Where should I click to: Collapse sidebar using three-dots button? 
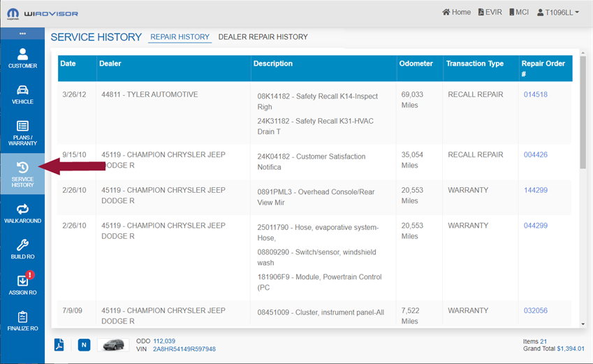pos(22,34)
